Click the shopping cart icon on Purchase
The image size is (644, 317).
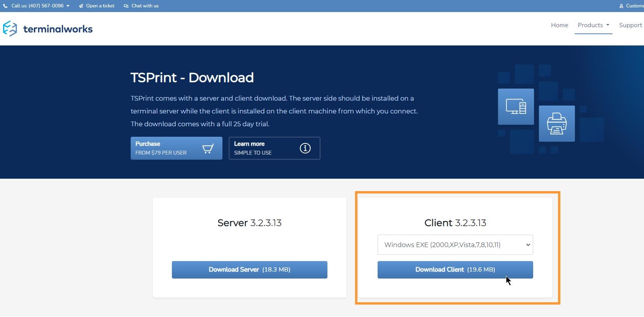(x=208, y=148)
